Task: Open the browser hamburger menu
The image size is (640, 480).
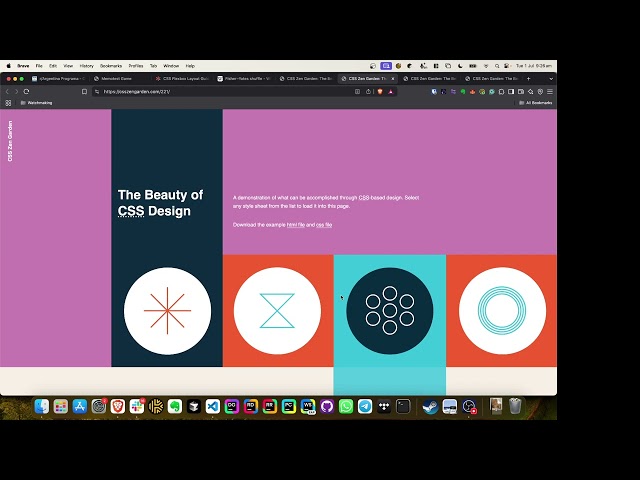Action: (x=549, y=91)
